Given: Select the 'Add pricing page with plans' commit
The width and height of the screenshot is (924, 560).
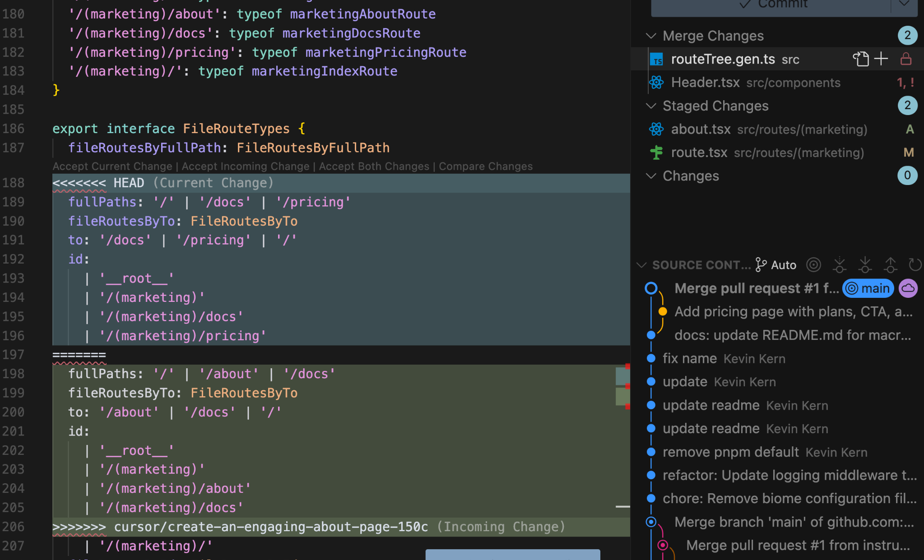Looking at the screenshot, I should (x=794, y=312).
